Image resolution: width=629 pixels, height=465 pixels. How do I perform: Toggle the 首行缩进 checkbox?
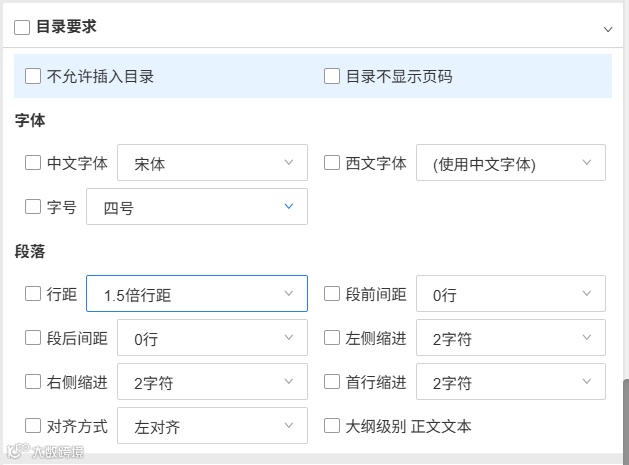[332, 382]
